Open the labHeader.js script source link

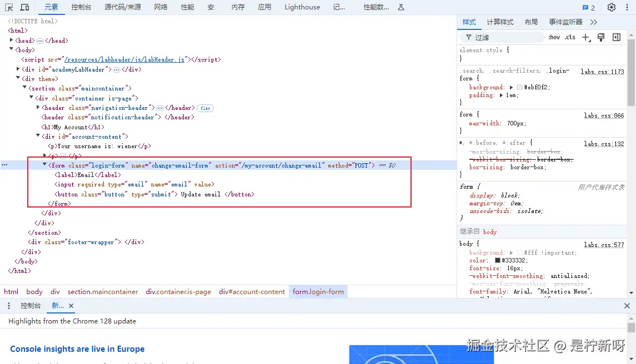(124, 59)
